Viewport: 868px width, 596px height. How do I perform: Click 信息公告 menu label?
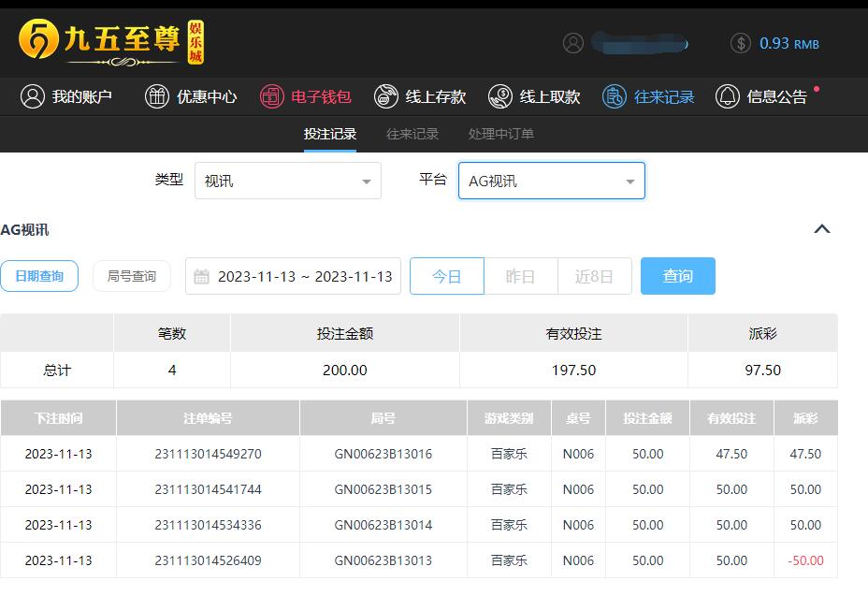(x=777, y=97)
